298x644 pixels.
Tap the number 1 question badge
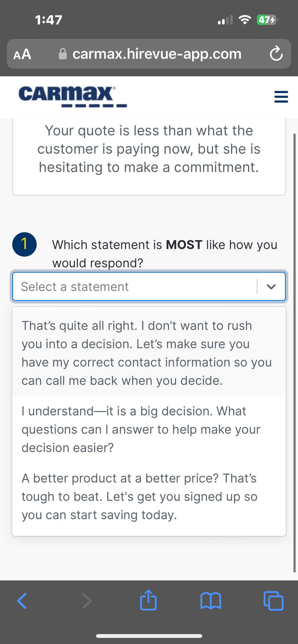point(24,244)
